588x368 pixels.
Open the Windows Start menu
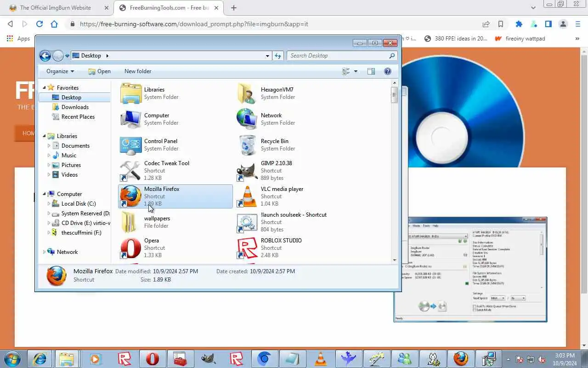12,358
